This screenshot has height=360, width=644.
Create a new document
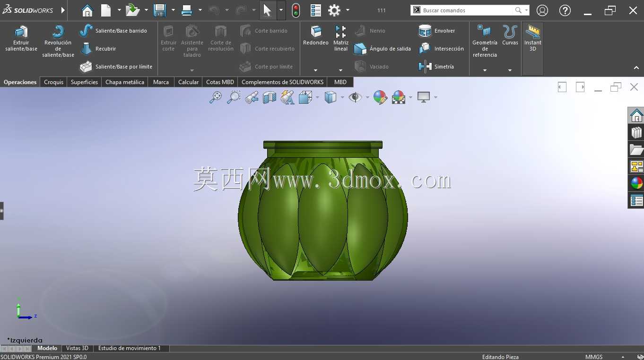[x=106, y=10]
